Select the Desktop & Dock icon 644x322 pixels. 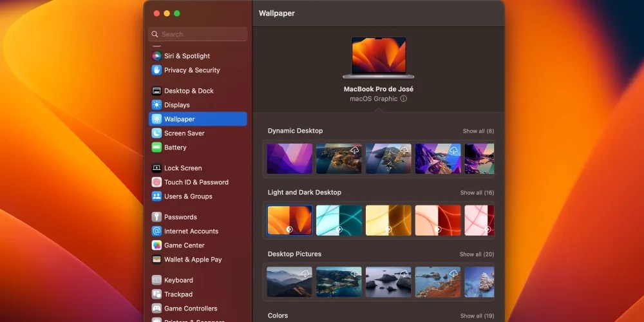(156, 91)
